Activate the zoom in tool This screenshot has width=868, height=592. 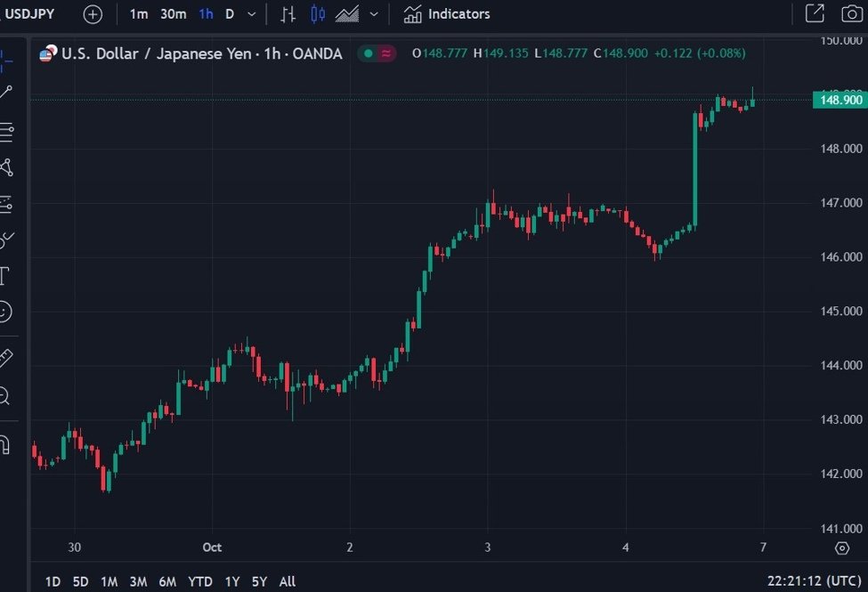click(x=4, y=396)
